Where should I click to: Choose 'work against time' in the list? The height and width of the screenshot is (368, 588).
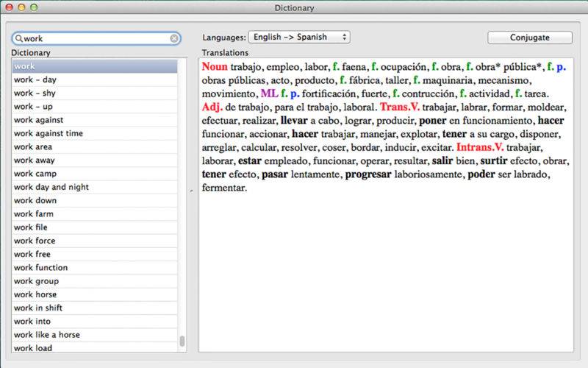[x=95, y=133]
